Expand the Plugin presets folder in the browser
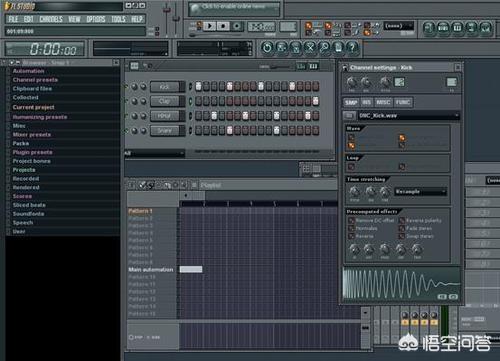The width and height of the screenshot is (500, 361). [32, 152]
